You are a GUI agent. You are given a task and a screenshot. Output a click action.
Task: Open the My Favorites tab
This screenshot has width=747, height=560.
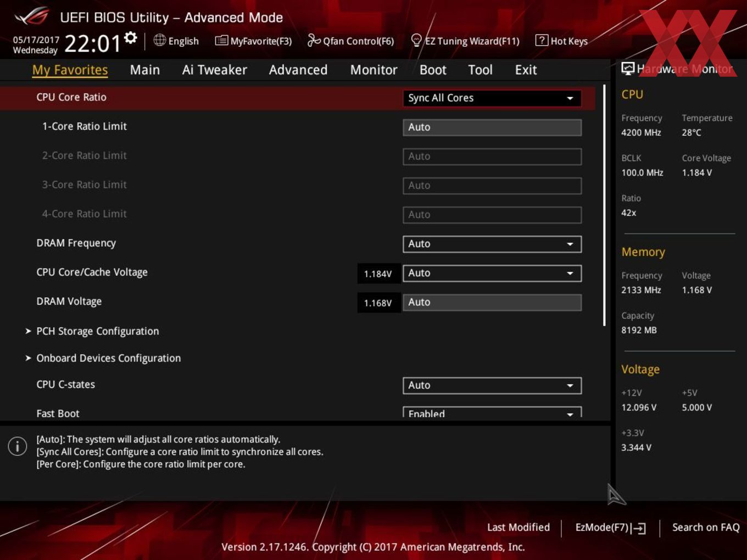70,70
